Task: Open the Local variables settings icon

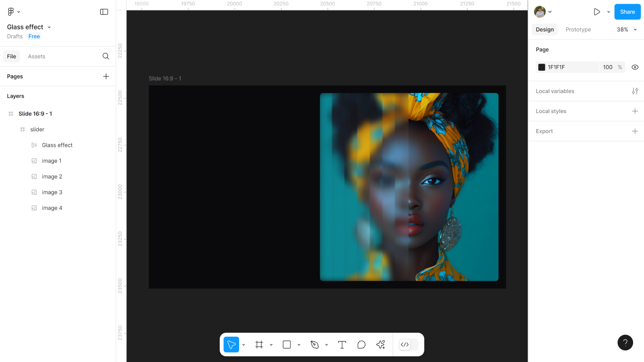Action: (x=635, y=91)
